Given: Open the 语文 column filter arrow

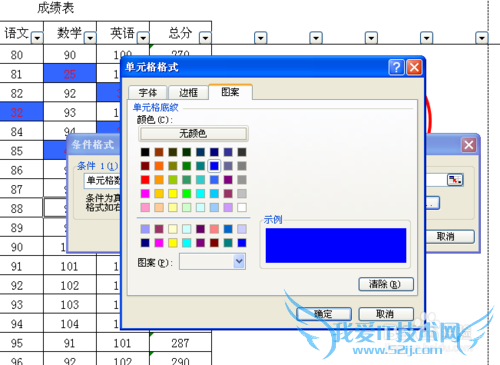Looking at the screenshot, I should coord(37,38).
